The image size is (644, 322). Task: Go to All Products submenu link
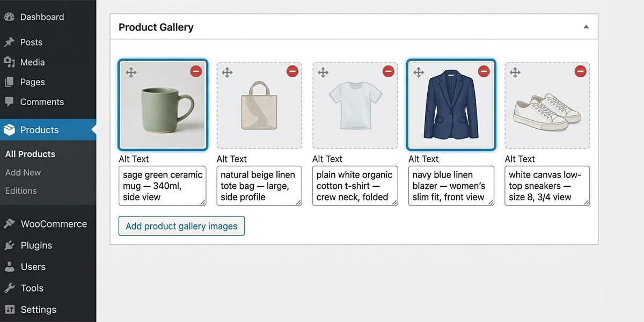click(30, 154)
